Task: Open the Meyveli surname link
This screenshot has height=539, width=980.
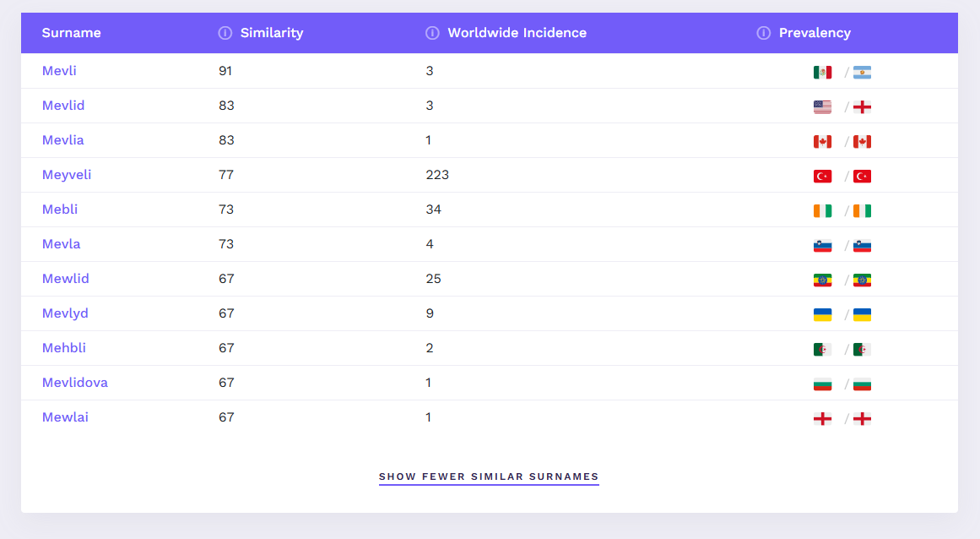Action: [67, 175]
